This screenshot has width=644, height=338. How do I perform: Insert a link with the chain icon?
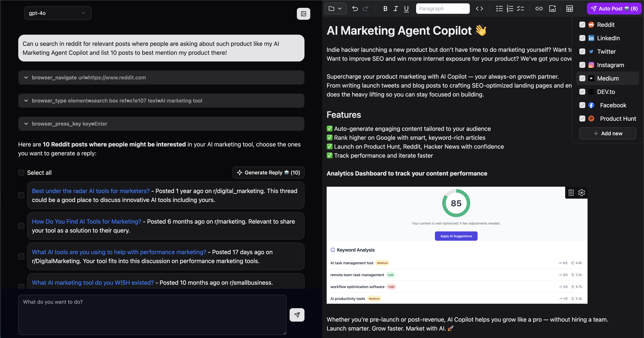coord(539,9)
